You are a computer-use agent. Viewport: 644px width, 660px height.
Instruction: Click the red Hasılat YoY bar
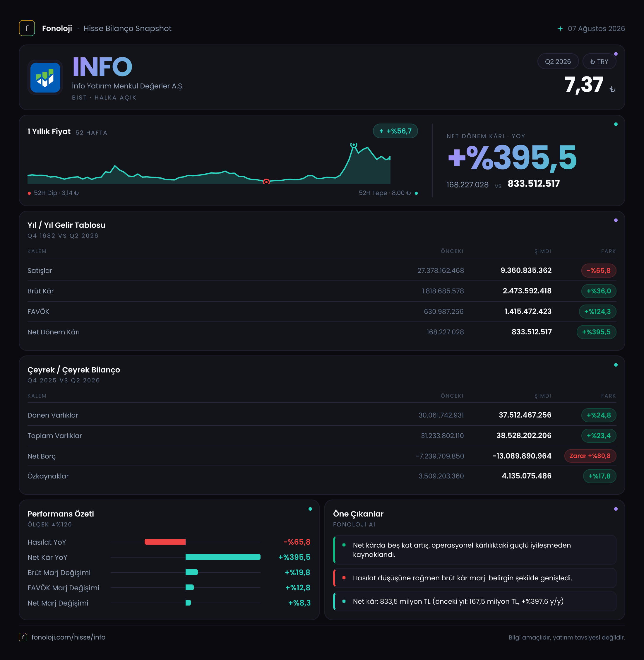coord(165,542)
